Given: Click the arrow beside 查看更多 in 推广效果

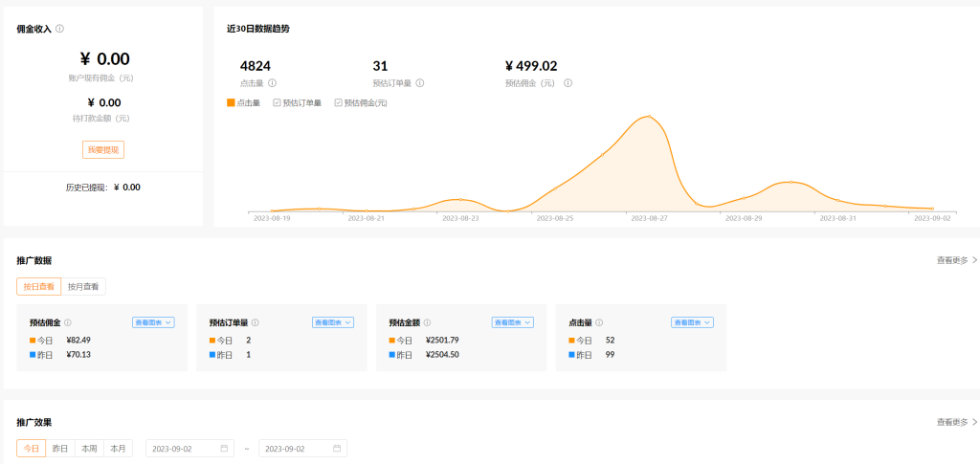Looking at the screenshot, I should [974, 422].
